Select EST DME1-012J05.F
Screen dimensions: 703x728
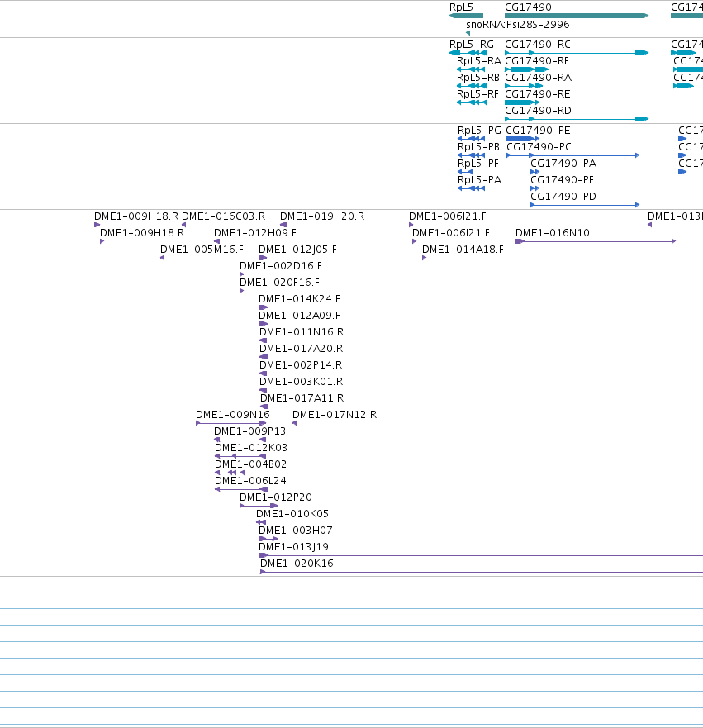(x=263, y=258)
